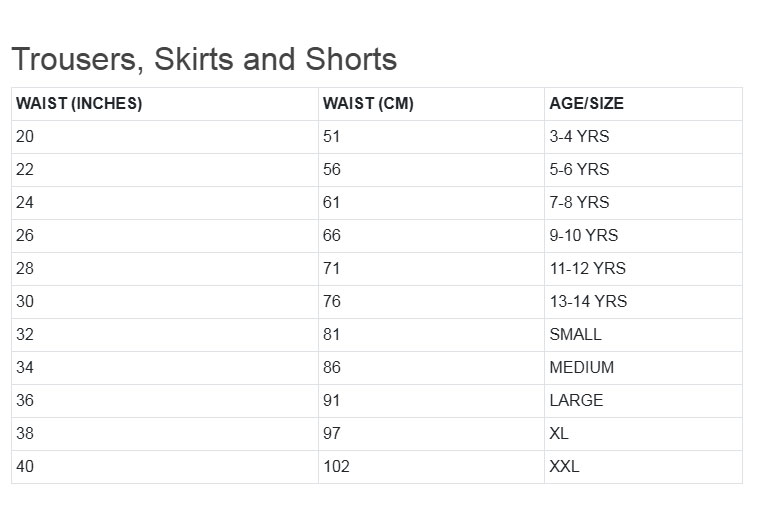757x530 pixels.
Task: Click the 102 cm waist cell
Action: tap(336, 466)
